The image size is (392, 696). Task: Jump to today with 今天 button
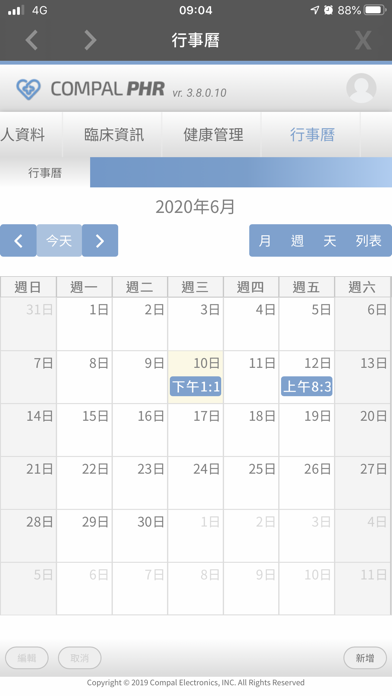pos(59,241)
